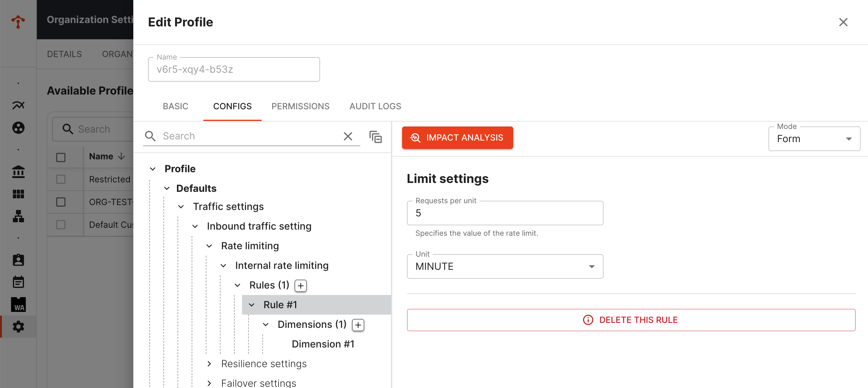Add a new dimension with plus icon

point(358,325)
